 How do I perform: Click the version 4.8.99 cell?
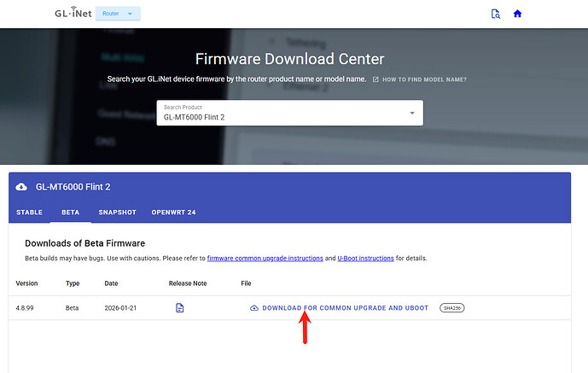point(25,308)
